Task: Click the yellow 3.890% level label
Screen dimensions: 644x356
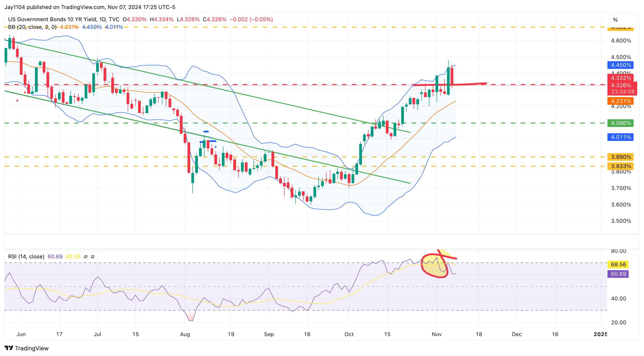Action: (x=621, y=157)
